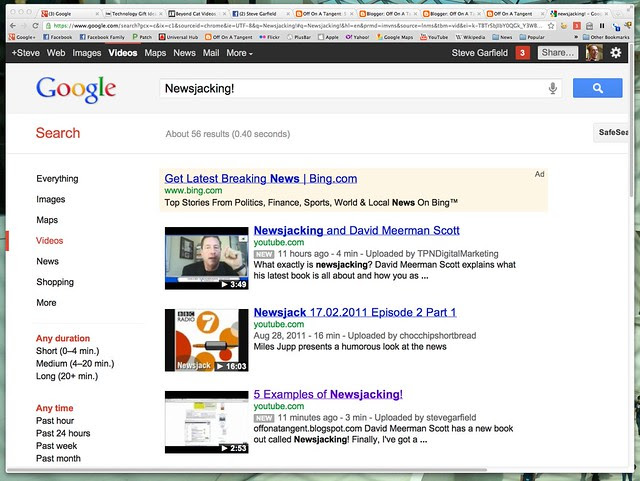
Task: Filter results to Past week
Action: 56,446
